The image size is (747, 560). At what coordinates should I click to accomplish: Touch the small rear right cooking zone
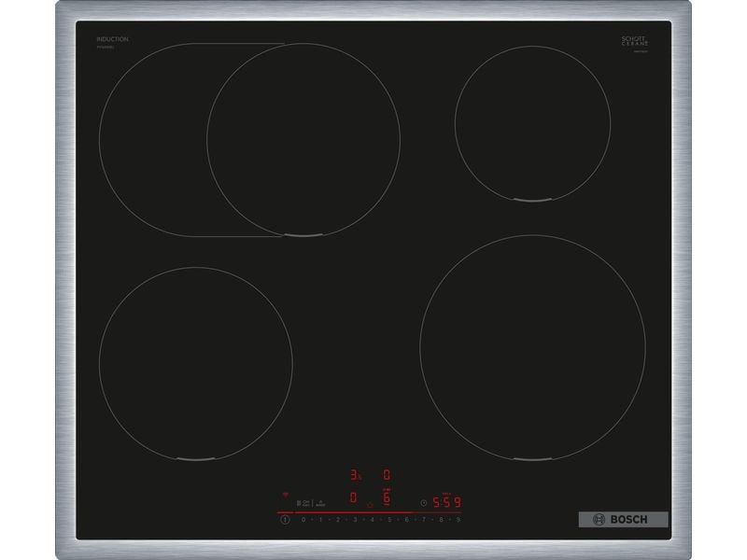tap(532, 123)
